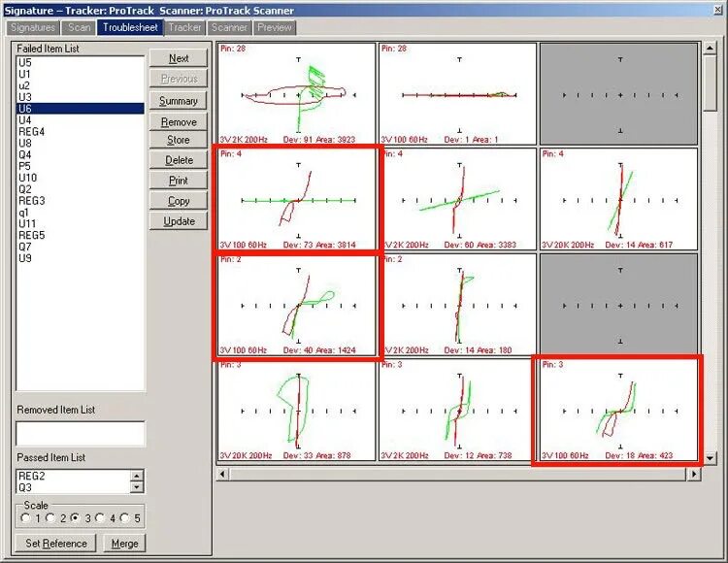Open the Tracker tab

coord(184,27)
